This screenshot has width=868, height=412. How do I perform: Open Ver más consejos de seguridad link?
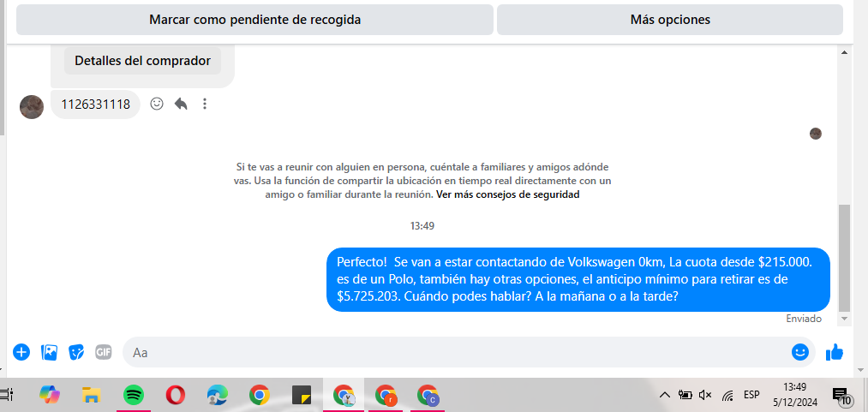coord(507,194)
